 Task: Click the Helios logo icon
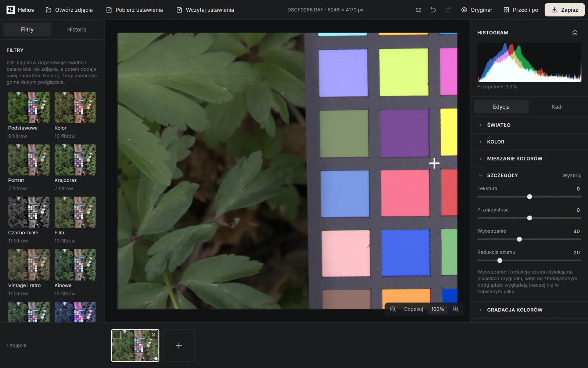11,10
